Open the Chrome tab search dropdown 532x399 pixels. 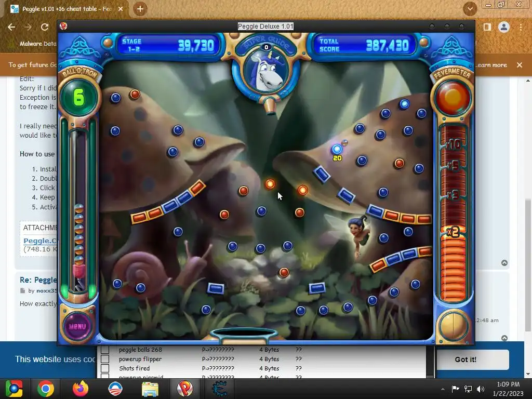pos(470,9)
